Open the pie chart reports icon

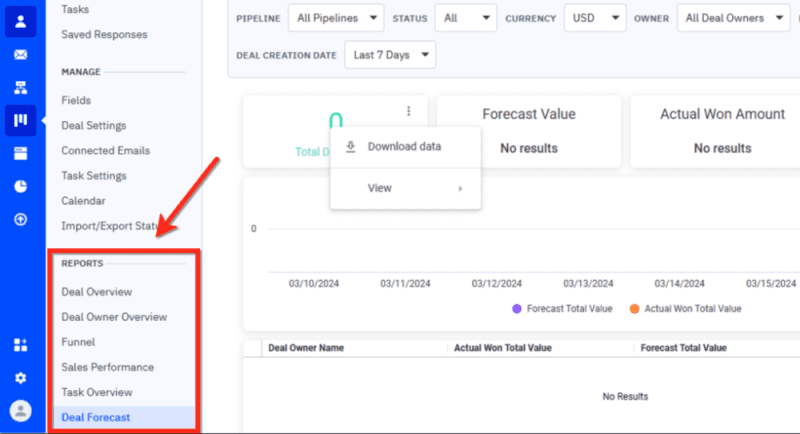20,186
